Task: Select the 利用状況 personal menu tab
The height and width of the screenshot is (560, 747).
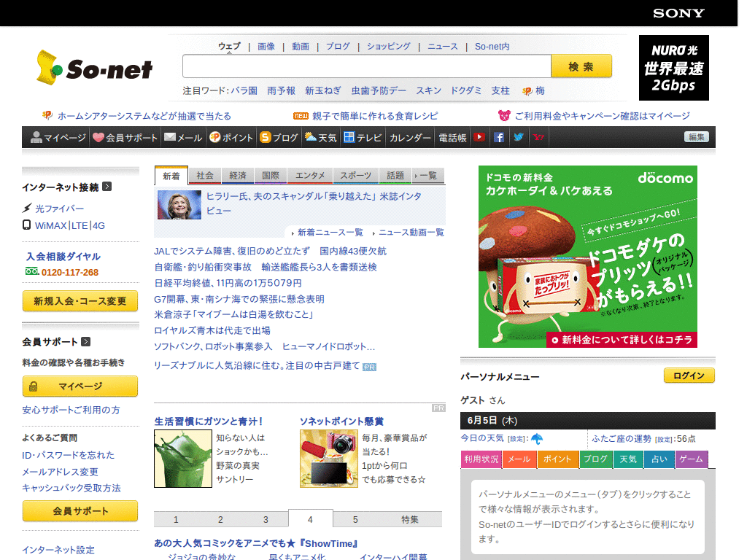Action: coord(481,459)
